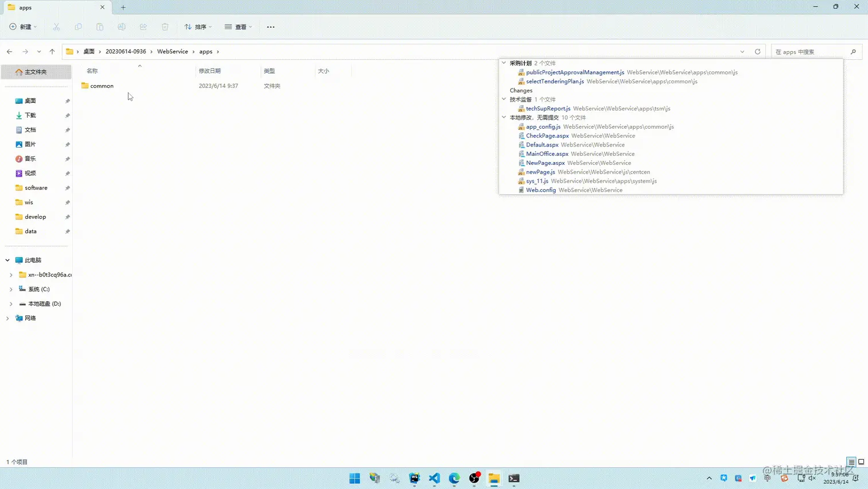Click the Cut icon in the Explorer toolbar

tap(56, 26)
